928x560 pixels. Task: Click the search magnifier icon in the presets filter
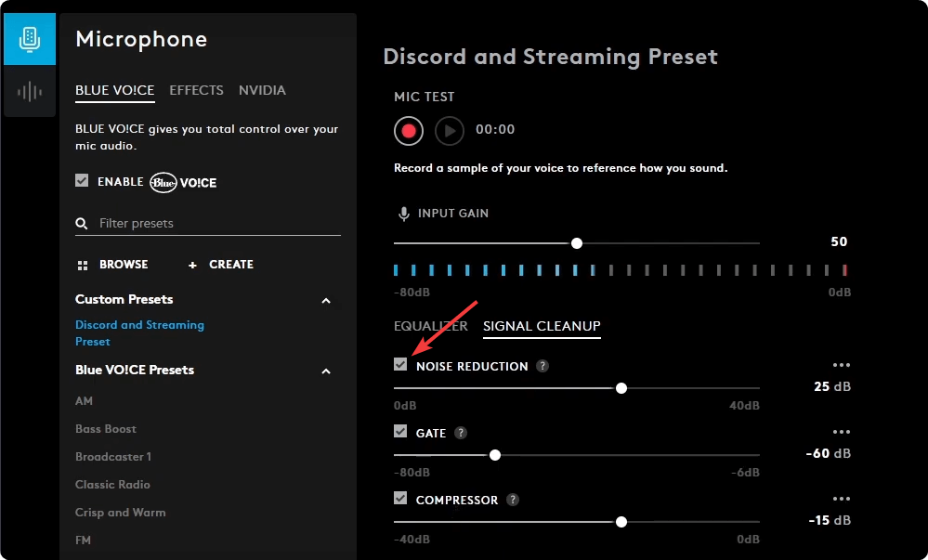82,224
